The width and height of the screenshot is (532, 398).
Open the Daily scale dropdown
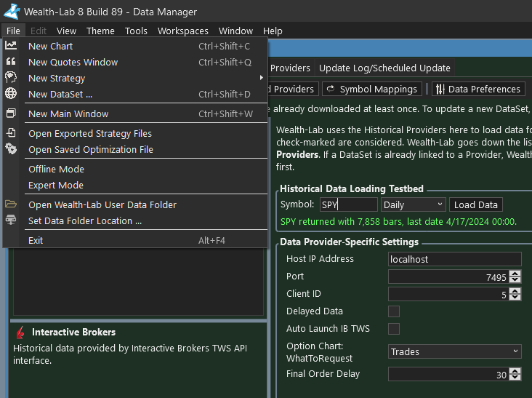413,205
